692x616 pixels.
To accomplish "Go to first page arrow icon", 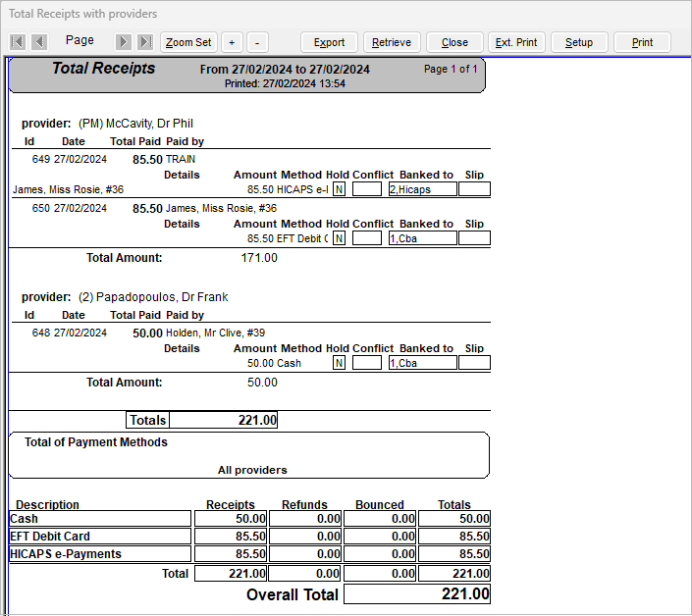I will tap(18, 42).
